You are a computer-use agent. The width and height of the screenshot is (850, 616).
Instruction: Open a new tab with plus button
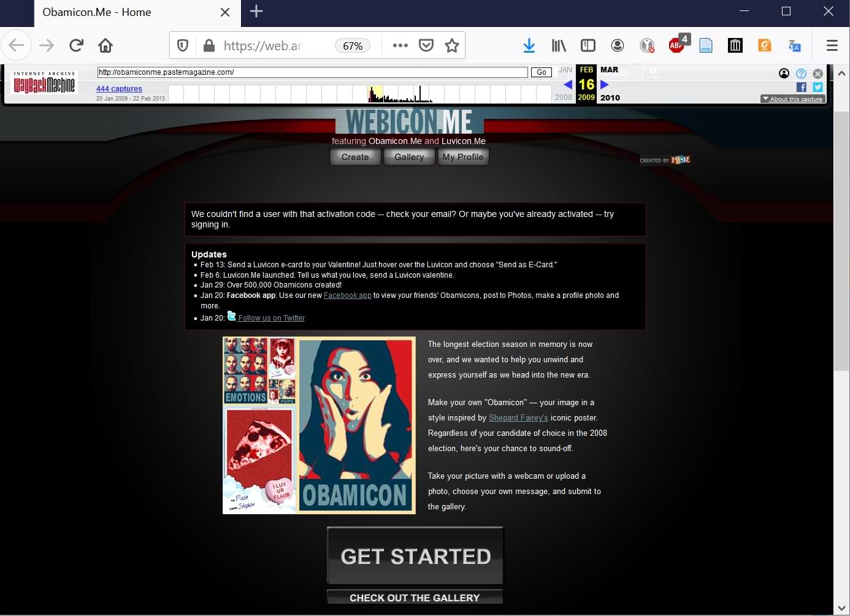pos(256,11)
